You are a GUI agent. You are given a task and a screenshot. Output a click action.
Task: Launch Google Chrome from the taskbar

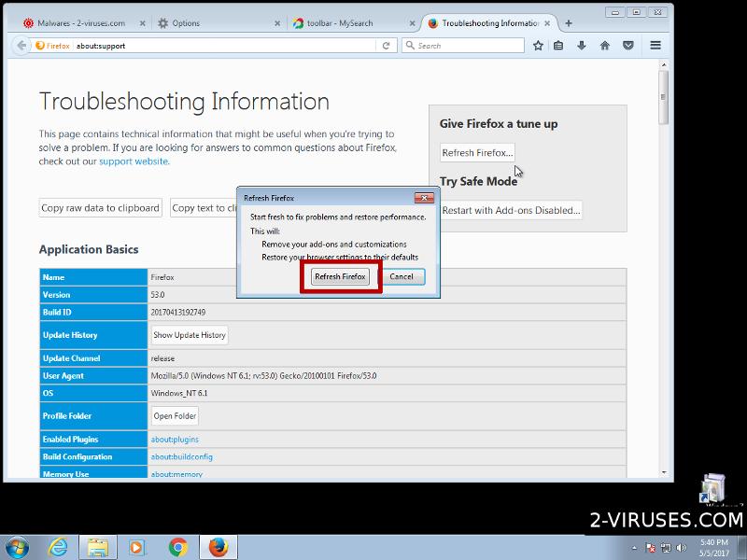[177, 546]
